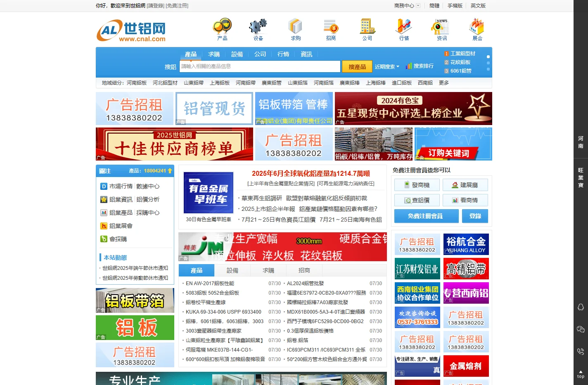Click 工業鋁型材 hot search link
The height and width of the screenshot is (385, 588).
pyautogui.click(x=463, y=54)
